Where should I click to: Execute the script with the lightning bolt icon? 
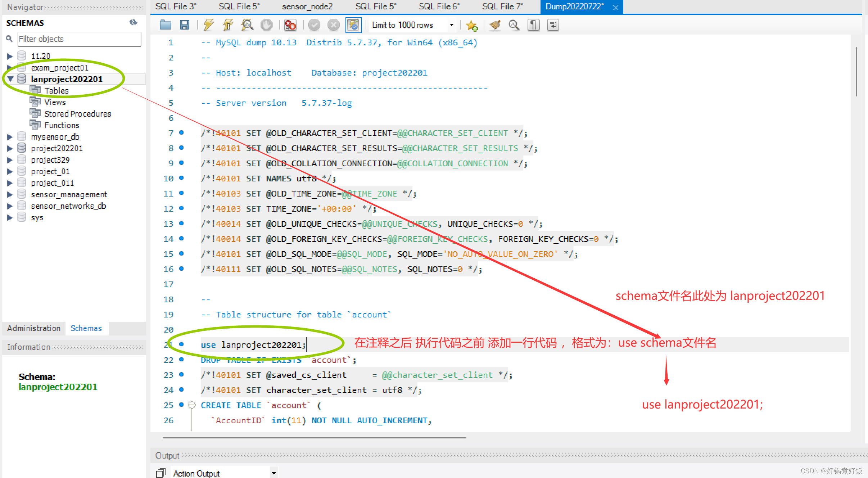(x=208, y=25)
